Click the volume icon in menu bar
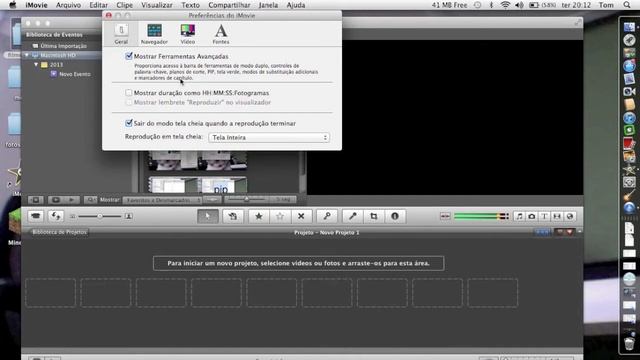This screenshot has height=360, width=640. pyautogui.click(x=519, y=5)
